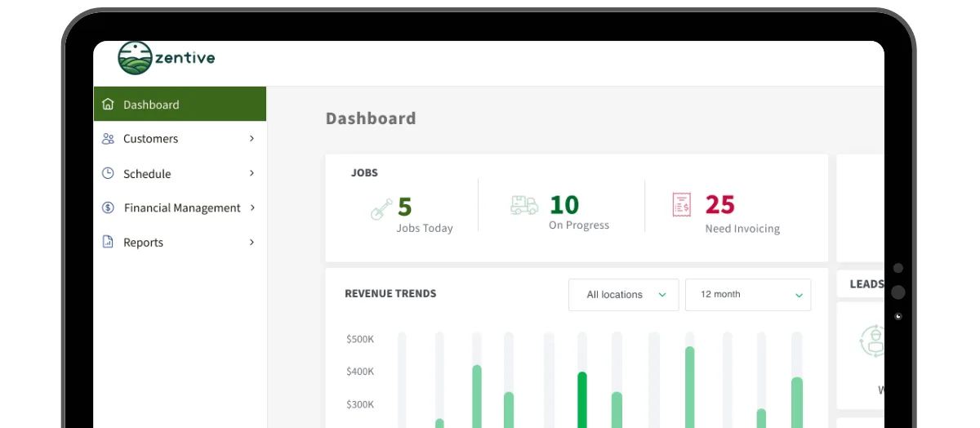This screenshot has height=428, width=980.
Task: Expand the Customers submenu chevron
Action: tap(252, 139)
